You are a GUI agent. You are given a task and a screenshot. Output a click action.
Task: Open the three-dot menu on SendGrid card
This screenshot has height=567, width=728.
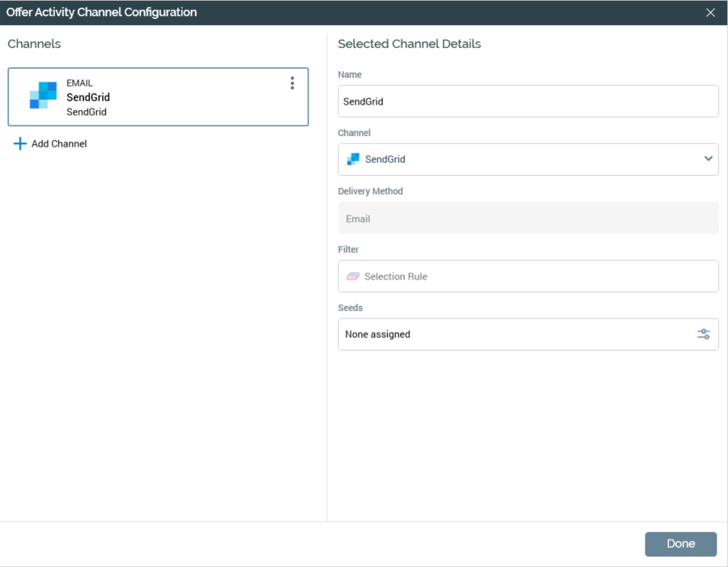tap(292, 83)
